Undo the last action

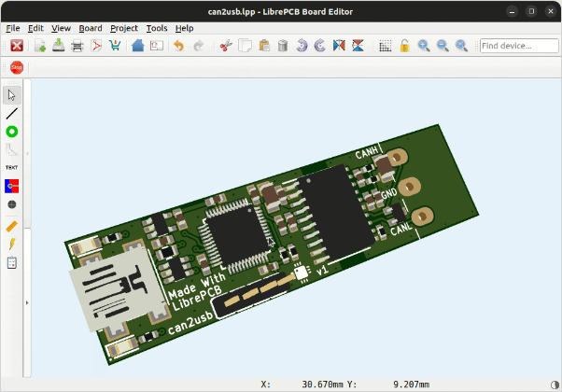pyautogui.click(x=178, y=46)
